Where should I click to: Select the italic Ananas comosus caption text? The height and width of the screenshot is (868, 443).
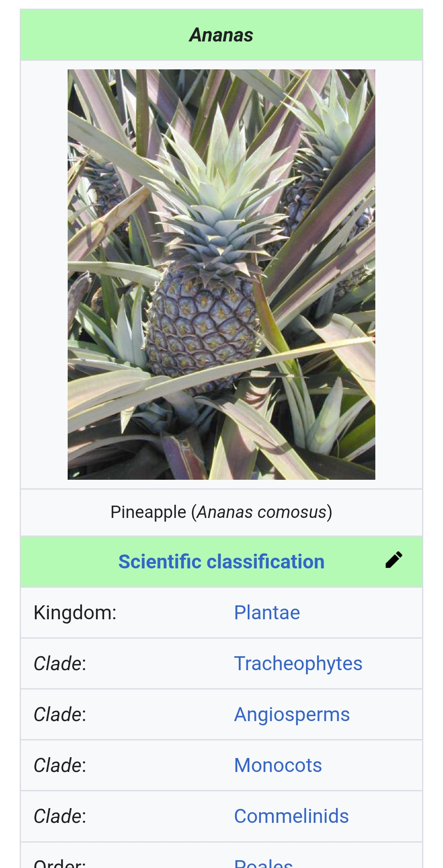coord(262,512)
